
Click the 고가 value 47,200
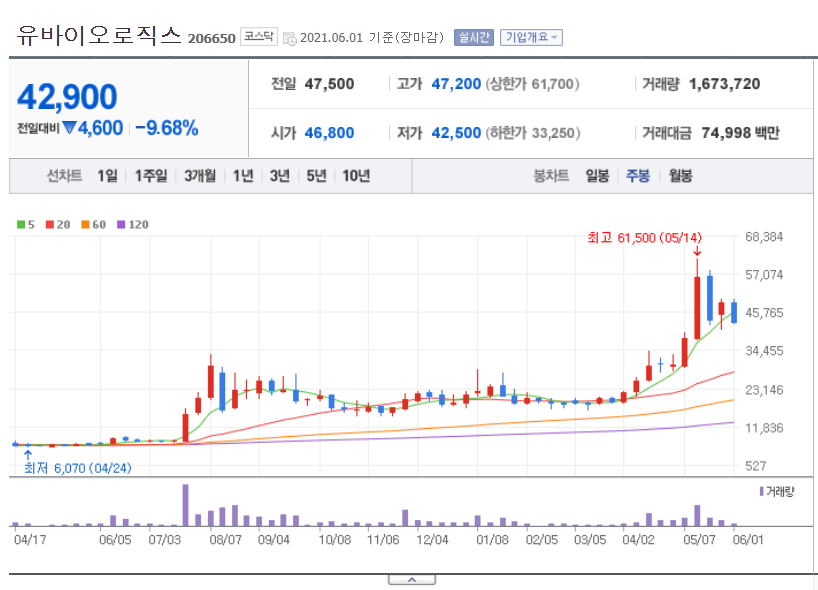(x=456, y=84)
